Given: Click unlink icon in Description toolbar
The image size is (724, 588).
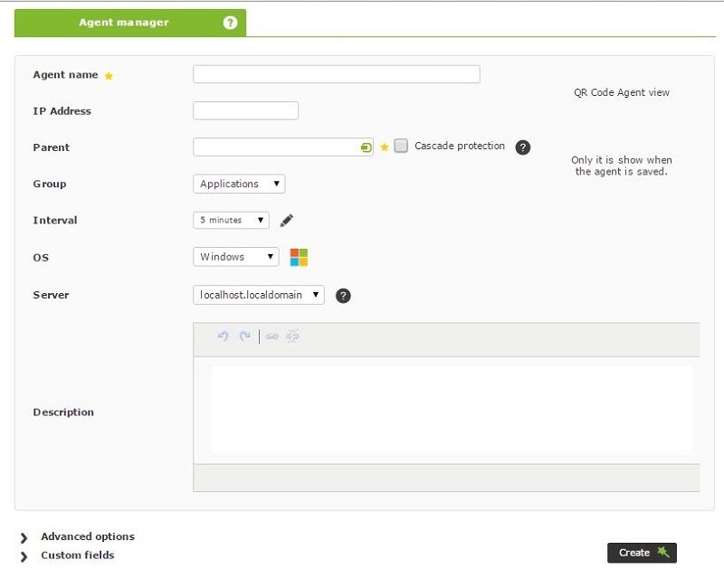Looking at the screenshot, I should pyautogui.click(x=292, y=336).
